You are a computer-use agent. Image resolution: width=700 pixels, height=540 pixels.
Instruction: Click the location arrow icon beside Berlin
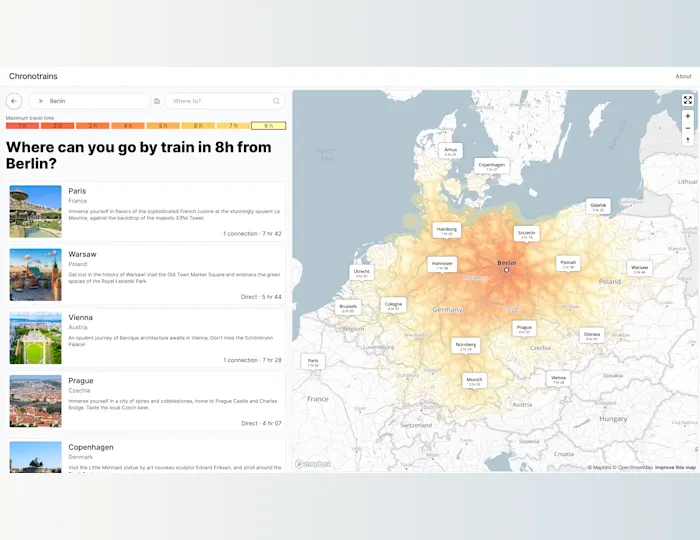41,101
